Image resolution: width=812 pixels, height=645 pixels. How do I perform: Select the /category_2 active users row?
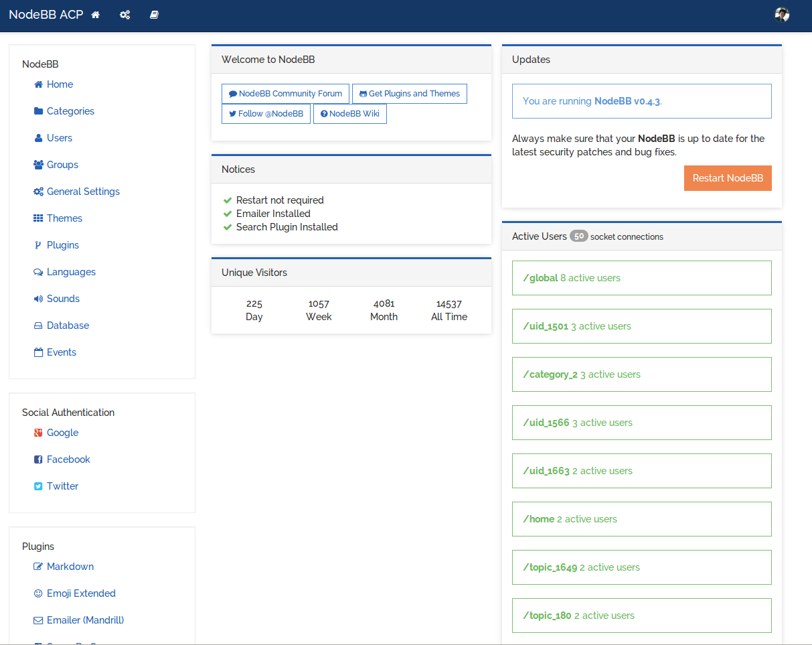click(642, 374)
